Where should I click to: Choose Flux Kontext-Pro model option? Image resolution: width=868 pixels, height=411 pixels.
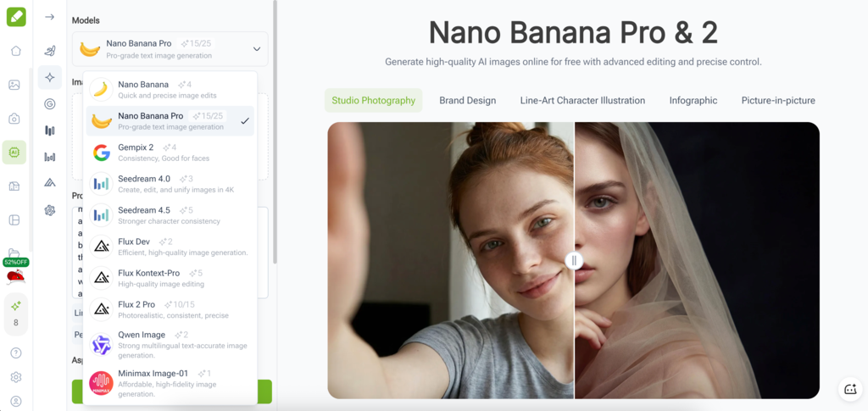[x=170, y=278]
